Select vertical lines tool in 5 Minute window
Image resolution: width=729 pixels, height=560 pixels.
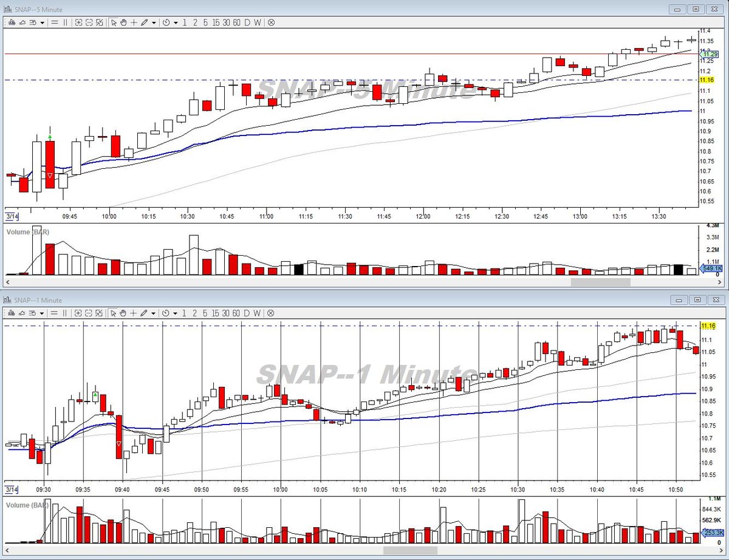(x=65, y=22)
